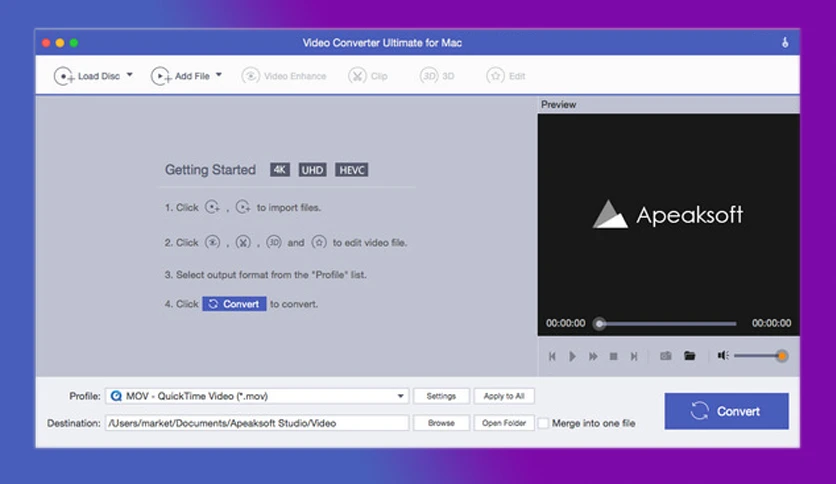Expand the Load Disc dropdown arrow
The height and width of the screenshot is (484, 836).
(130, 75)
